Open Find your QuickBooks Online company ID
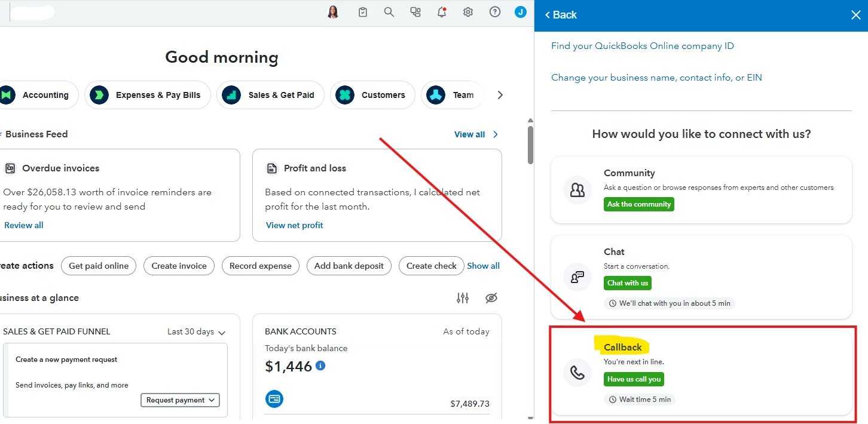The height and width of the screenshot is (424, 868). [x=643, y=46]
